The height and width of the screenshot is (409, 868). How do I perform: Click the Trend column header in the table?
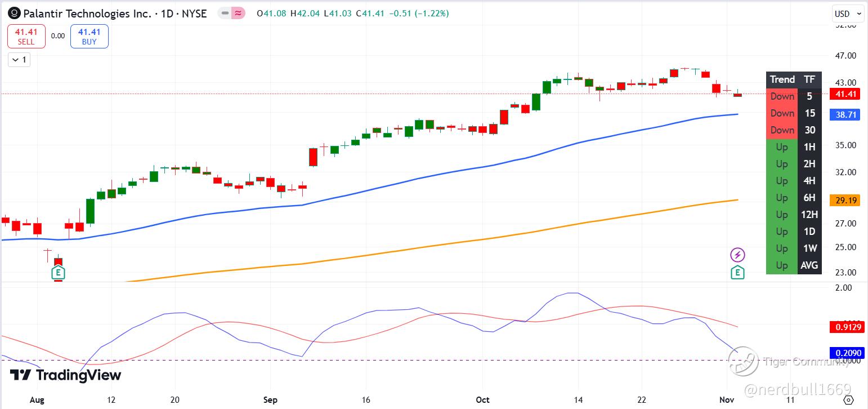[782, 79]
